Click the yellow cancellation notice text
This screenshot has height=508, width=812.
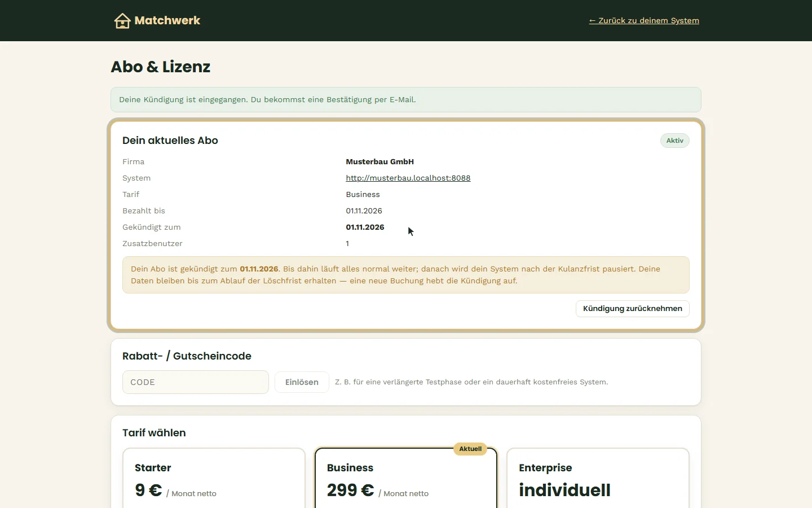click(406, 275)
